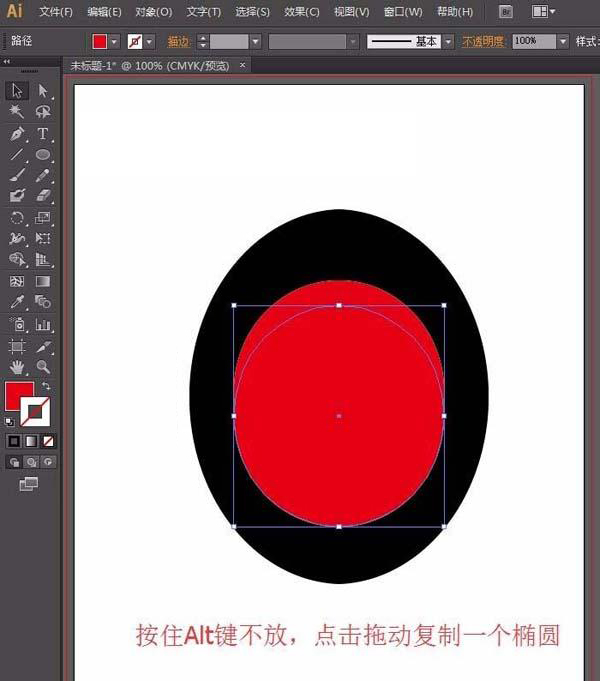The width and height of the screenshot is (600, 681).
Task: Select the Free Transform tool
Action: tap(43, 238)
